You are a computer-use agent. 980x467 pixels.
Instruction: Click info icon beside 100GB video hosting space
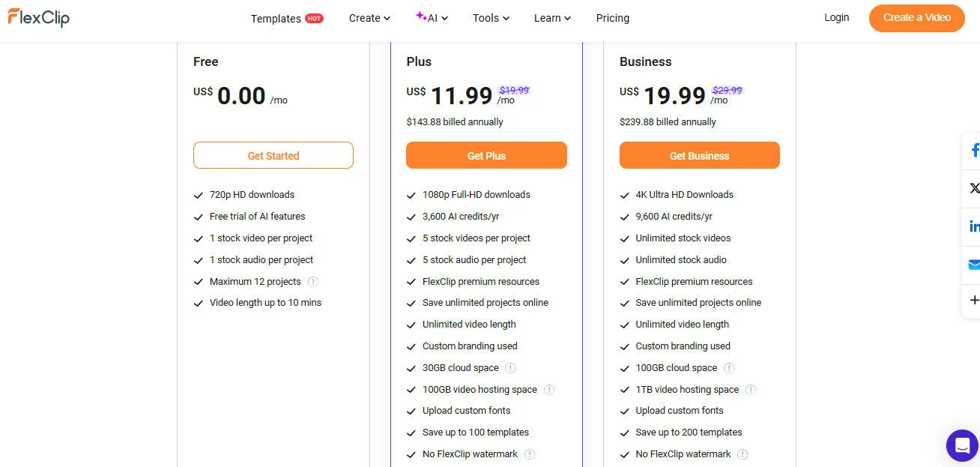coord(549,390)
